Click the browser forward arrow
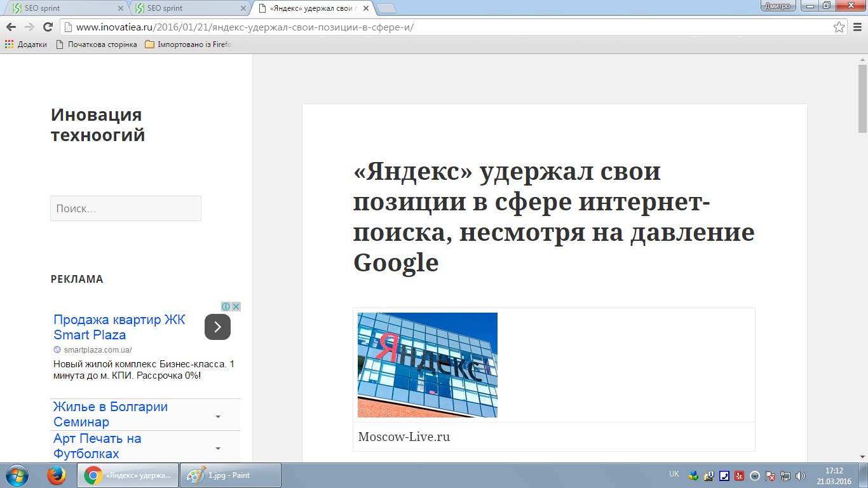Image resolution: width=868 pixels, height=488 pixels. [x=29, y=27]
